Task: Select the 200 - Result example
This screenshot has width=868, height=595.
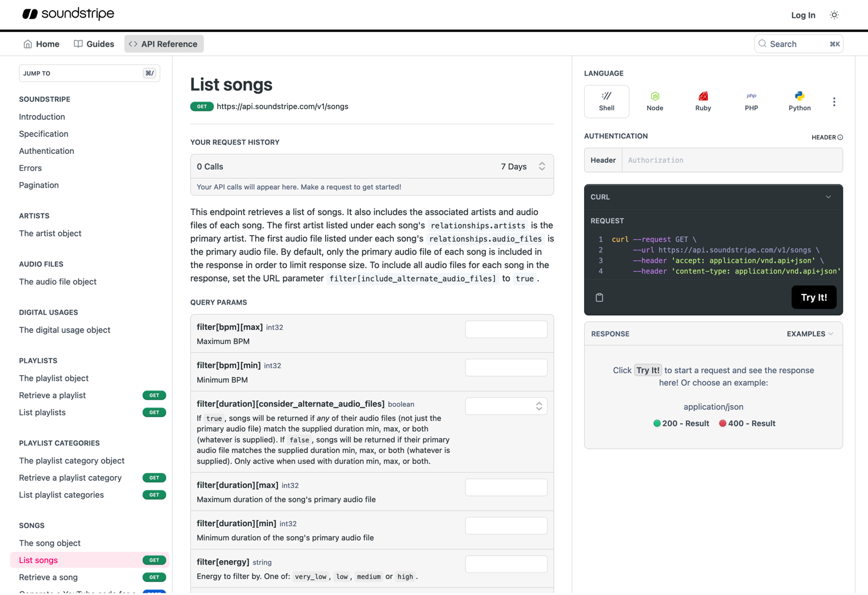Action: click(681, 423)
